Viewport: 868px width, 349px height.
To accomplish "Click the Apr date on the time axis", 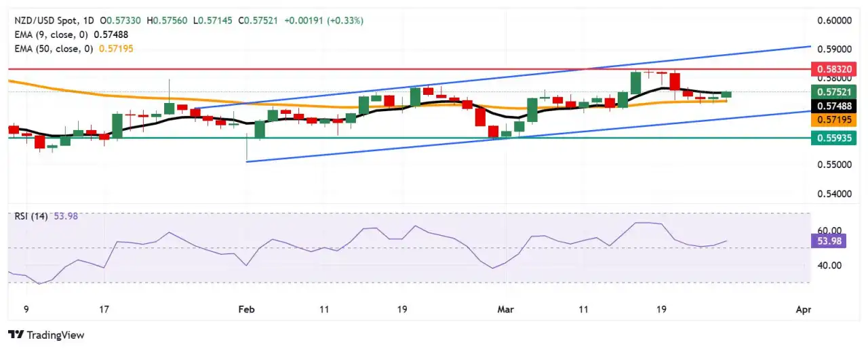I will click(x=803, y=309).
